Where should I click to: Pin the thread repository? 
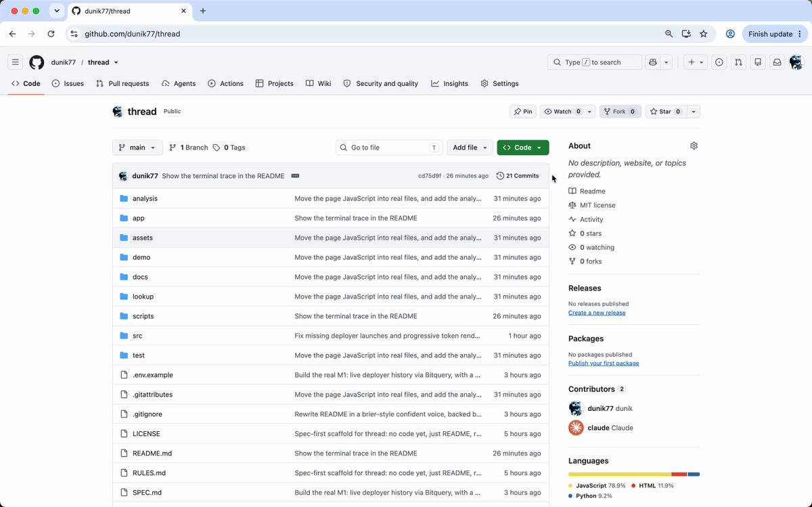pyautogui.click(x=522, y=112)
